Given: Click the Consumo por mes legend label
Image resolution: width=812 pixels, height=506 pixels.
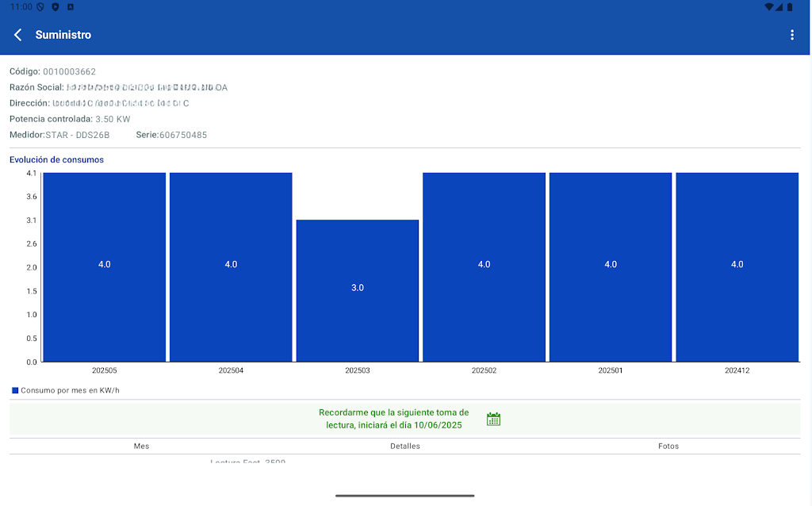Looking at the screenshot, I should click(70, 390).
